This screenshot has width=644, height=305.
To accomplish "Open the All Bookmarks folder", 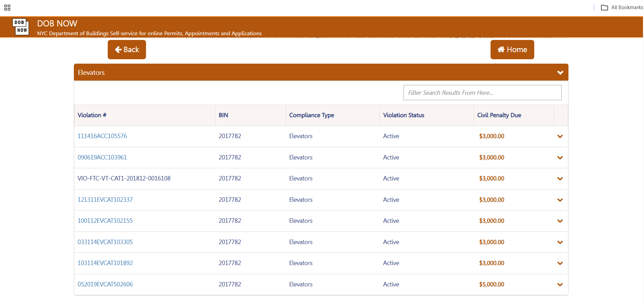I will tap(622, 7).
